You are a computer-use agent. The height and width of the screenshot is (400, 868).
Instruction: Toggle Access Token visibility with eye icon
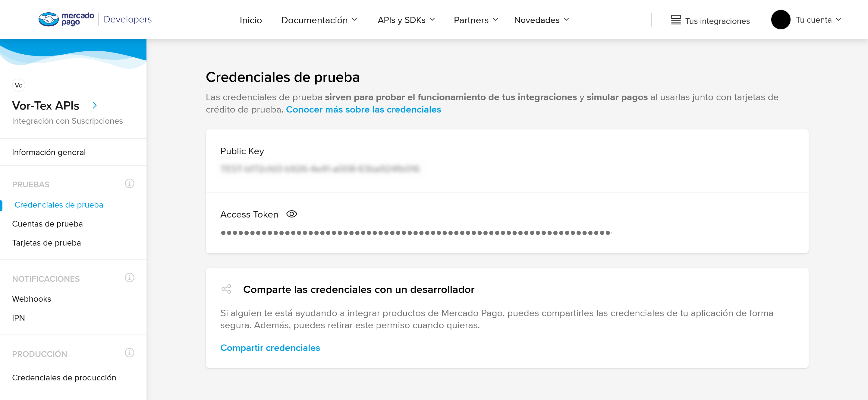(x=291, y=214)
